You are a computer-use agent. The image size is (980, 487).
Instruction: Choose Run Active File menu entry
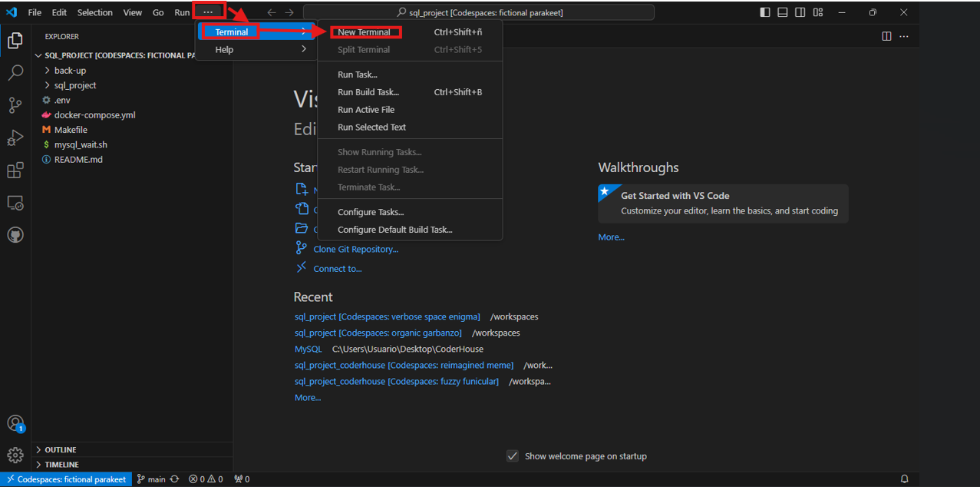pyautogui.click(x=410, y=110)
